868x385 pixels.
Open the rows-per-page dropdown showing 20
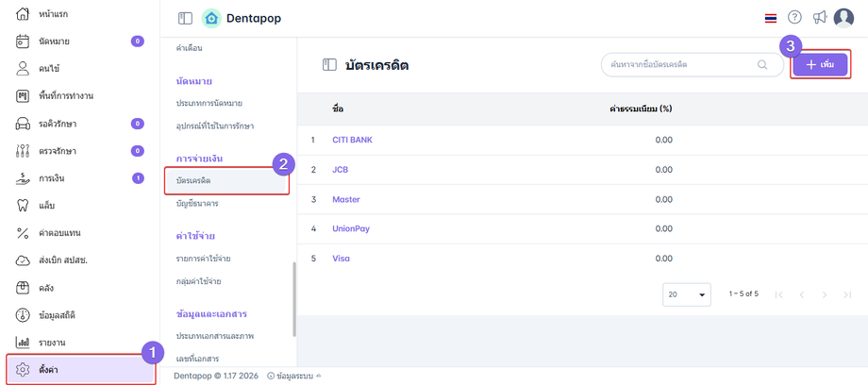(688, 294)
